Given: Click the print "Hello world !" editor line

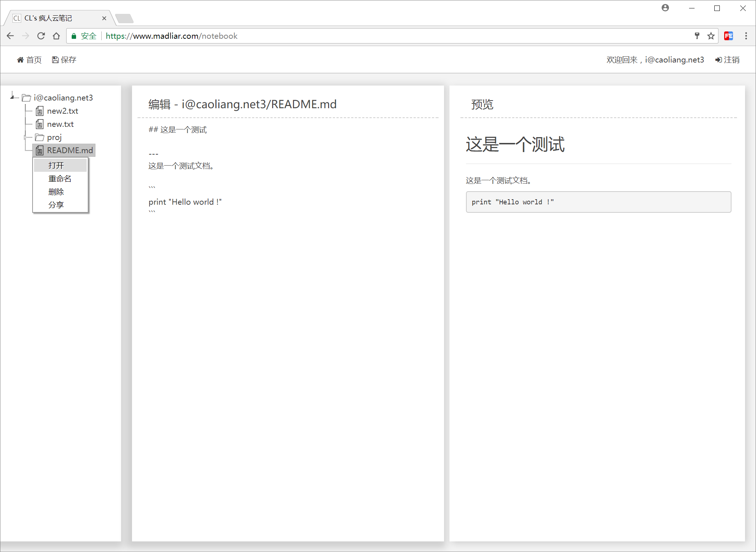Looking at the screenshot, I should tap(185, 202).
